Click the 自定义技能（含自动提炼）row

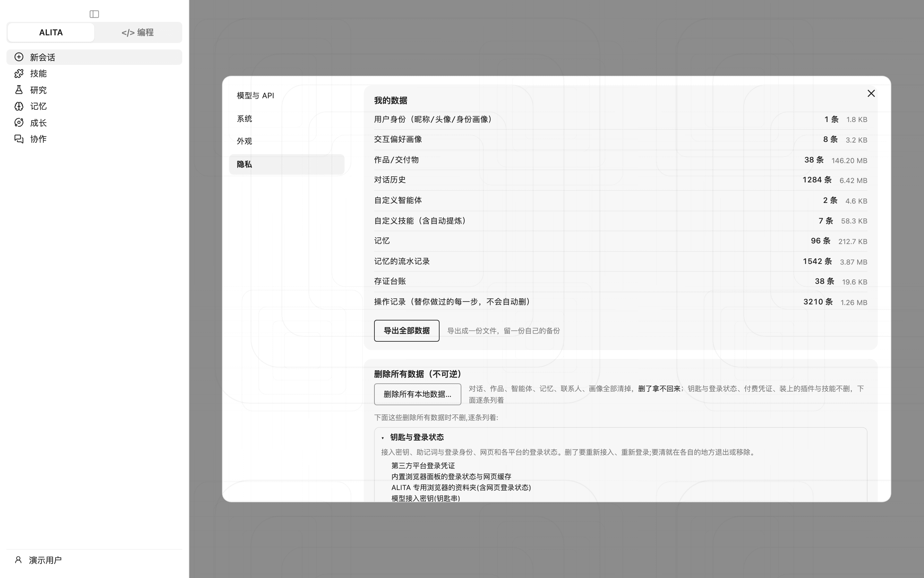(620, 221)
